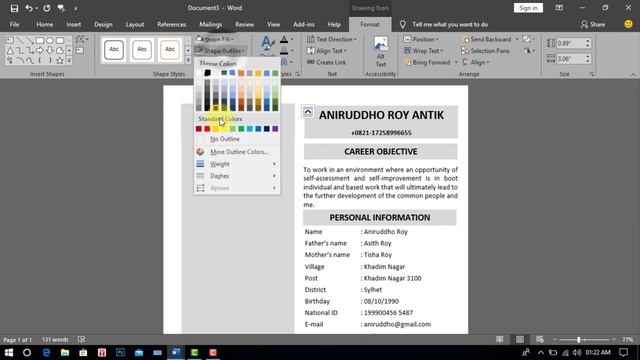Click the proofing check icon in status bar
Screen dimensions: 640x360
click(82, 339)
